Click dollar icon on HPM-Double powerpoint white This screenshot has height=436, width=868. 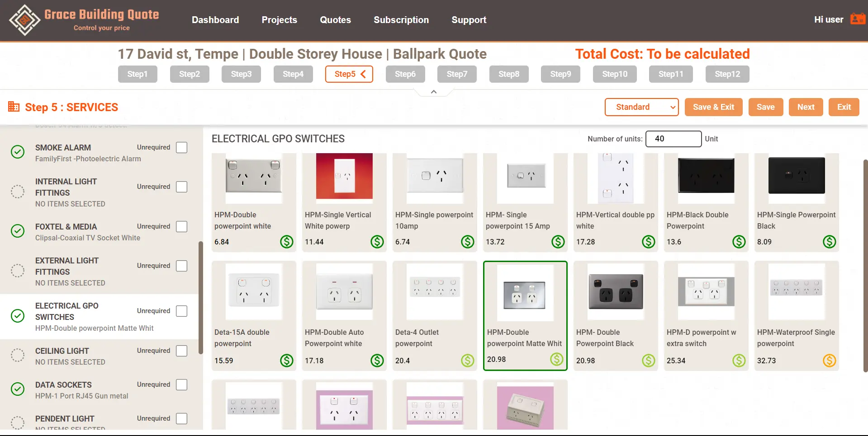point(286,242)
